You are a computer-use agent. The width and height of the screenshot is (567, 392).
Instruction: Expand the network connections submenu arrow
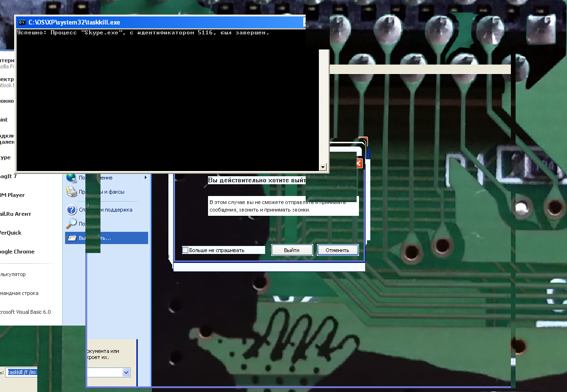click(x=146, y=178)
